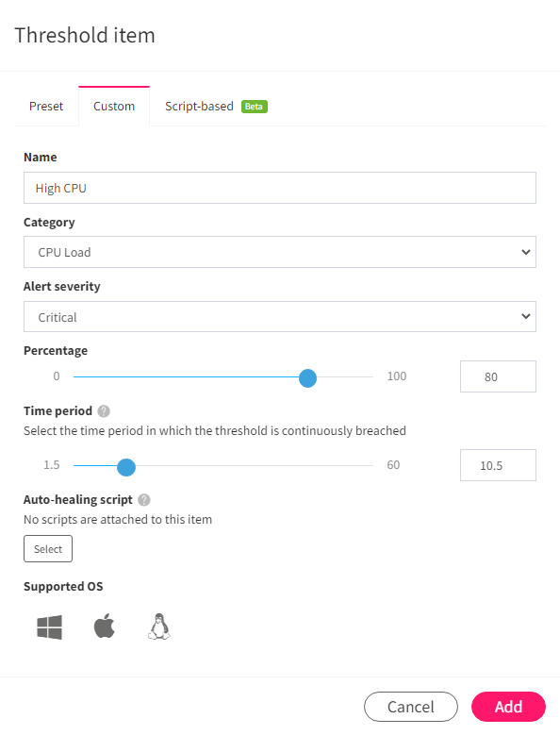Open the Critical severity combo box
Image resolution: width=560 pixels, height=735 pixels.
(280, 317)
